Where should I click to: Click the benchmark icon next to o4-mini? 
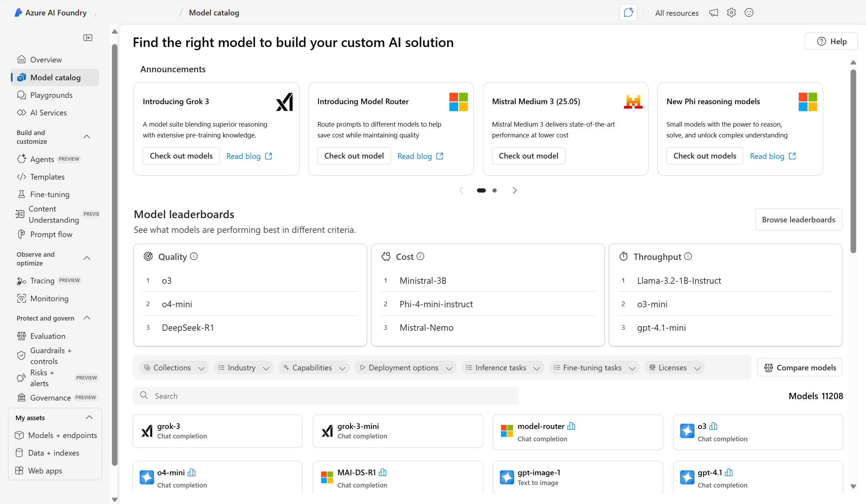192,472
